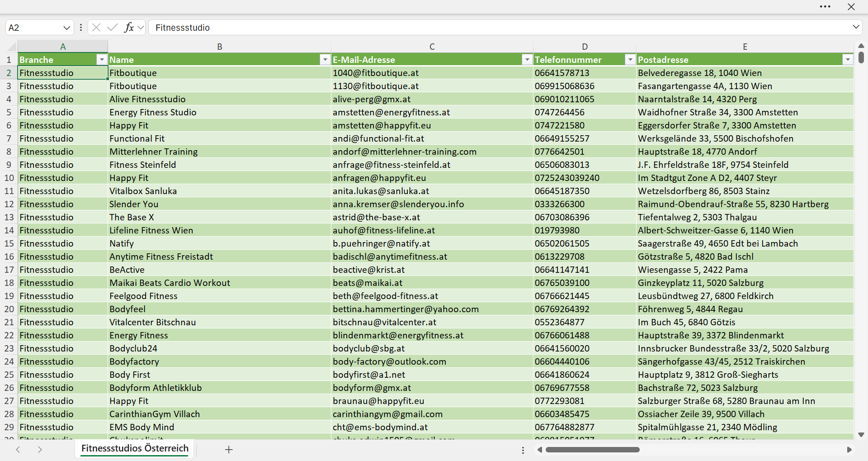The height and width of the screenshot is (461, 868).
Task: Select The Base X name cell
Action: pyautogui.click(x=220, y=217)
